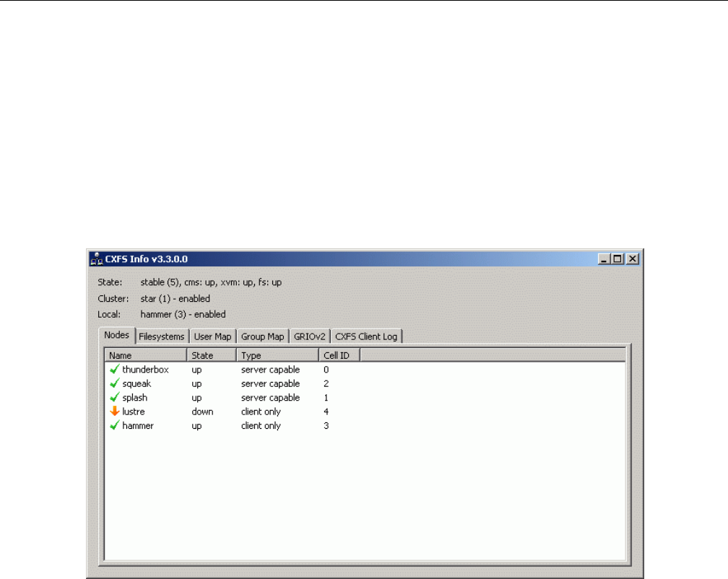This screenshot has width=728, height=579.
Task: Select the squeak node name
Action: 136,383
